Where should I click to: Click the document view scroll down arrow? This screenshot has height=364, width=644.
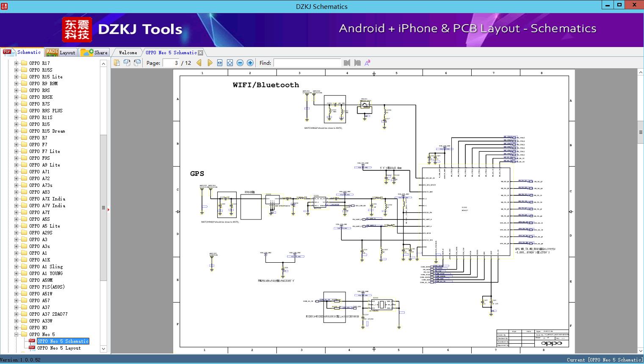641,350
